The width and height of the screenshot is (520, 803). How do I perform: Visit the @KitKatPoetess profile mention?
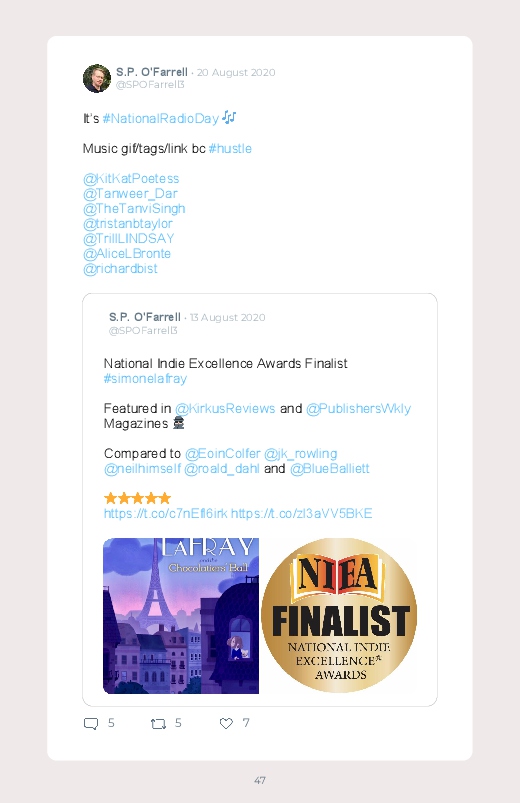(x=131, y=179)
